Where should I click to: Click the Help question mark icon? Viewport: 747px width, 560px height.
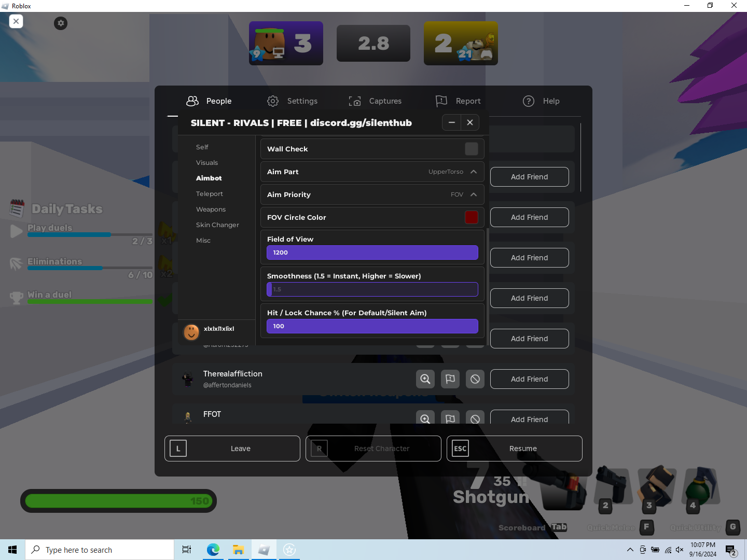pos(529,101)
